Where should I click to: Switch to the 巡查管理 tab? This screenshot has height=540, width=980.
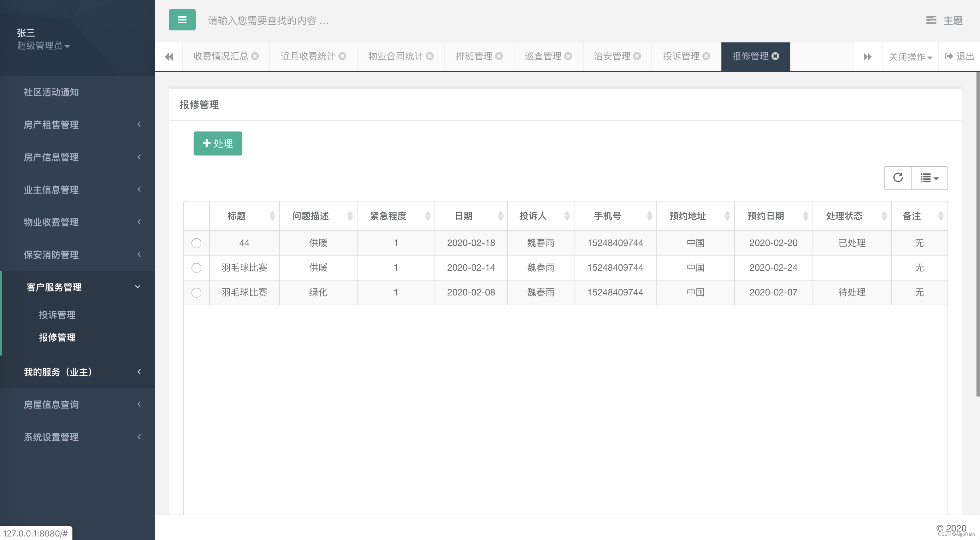point(543,56)
